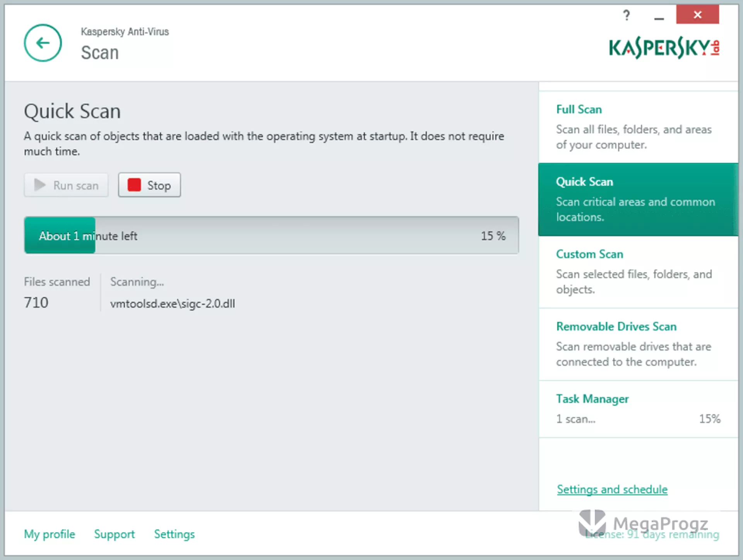Click the scanned file vmtoolsd.exe\sigc-2.0.dll
The image size is (743, 560).
coord(173,304)
